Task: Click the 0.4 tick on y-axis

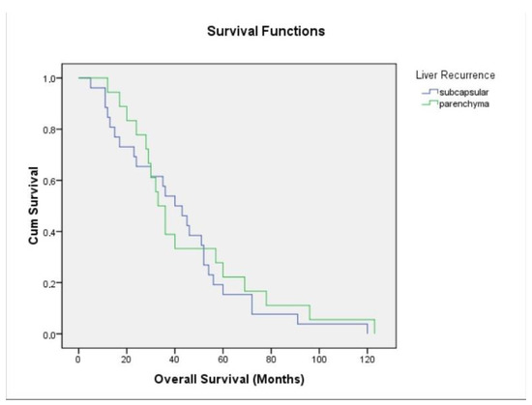Action: 49,232
